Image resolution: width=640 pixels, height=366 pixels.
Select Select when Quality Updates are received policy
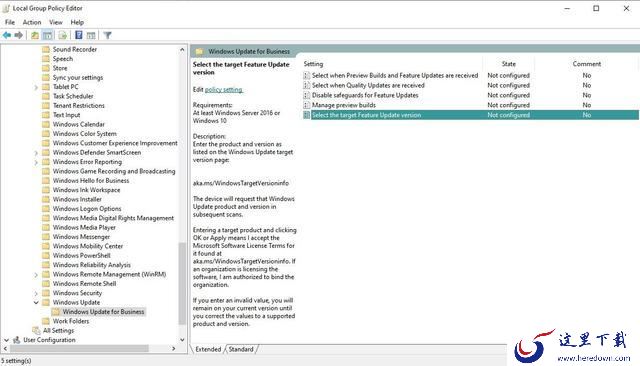[368, 85]
